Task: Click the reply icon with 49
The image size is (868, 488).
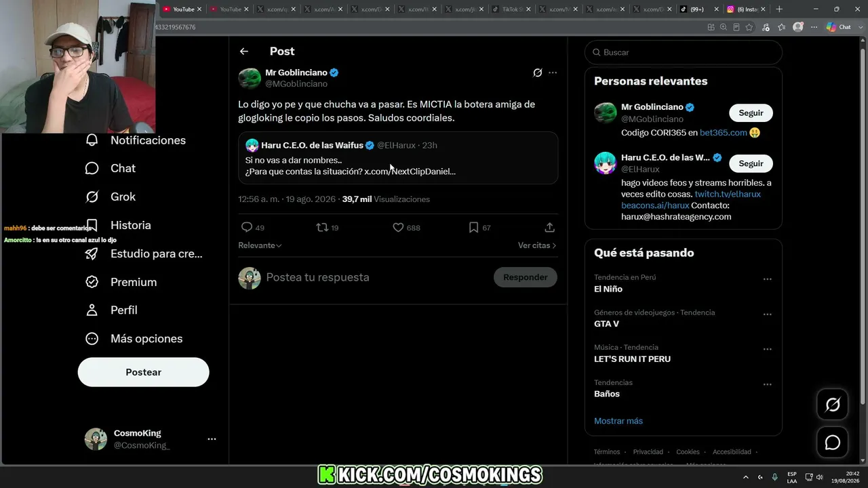Action: coord(247,228)
